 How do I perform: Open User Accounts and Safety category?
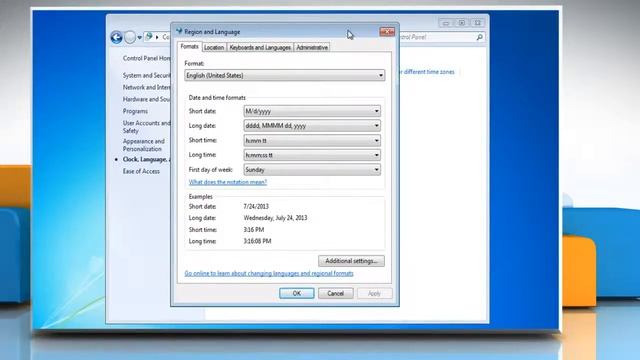click(x=147, y=127)
